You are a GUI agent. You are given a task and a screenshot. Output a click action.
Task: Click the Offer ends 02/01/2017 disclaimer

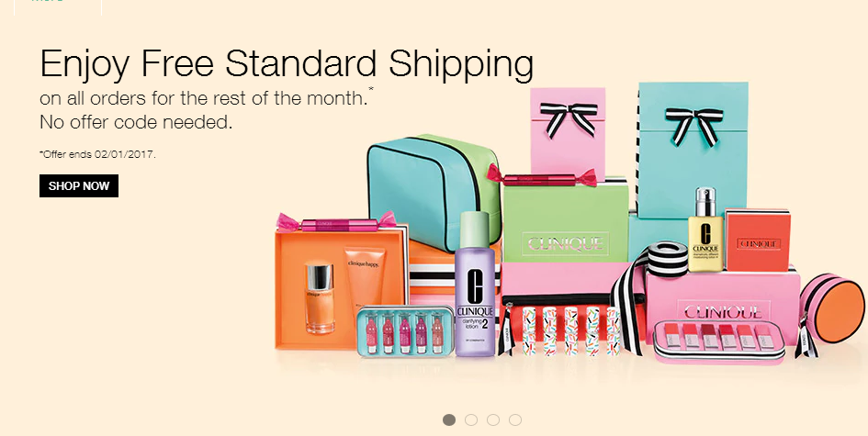point(97,154)
